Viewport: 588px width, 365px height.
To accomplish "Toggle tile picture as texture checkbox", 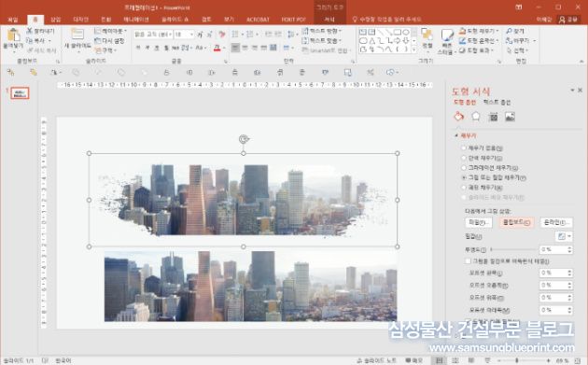I will 468,261.
